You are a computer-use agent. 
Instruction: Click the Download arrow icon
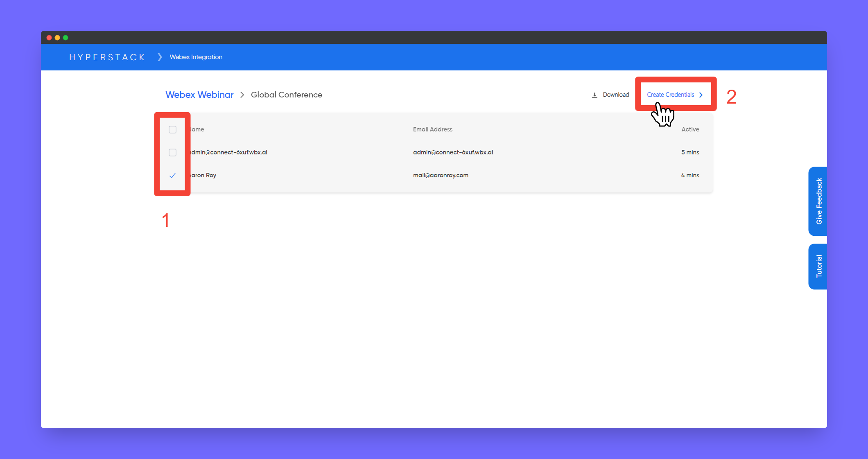(x=594, y=95)
